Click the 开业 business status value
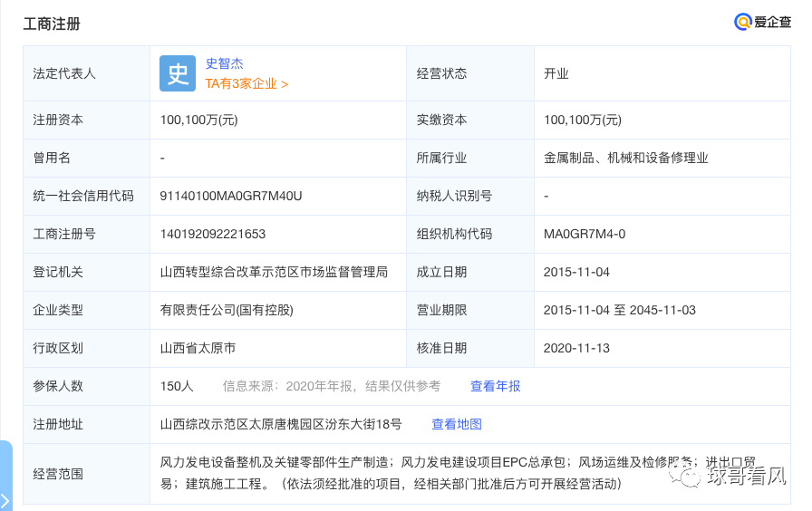The height and width of the screenshot is (511, 812). click(556, 73)
